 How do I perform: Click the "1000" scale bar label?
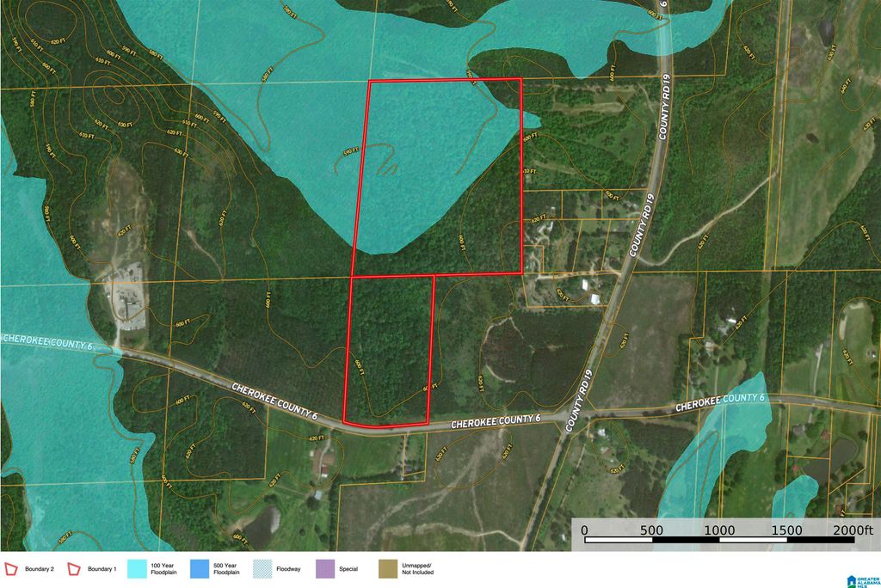click(720, 530)
